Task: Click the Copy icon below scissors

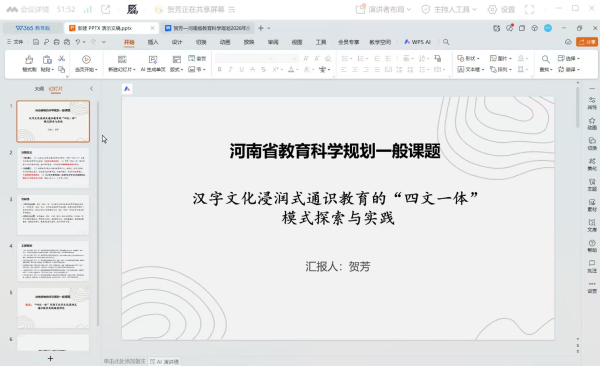Action: [x=62, y=69]
